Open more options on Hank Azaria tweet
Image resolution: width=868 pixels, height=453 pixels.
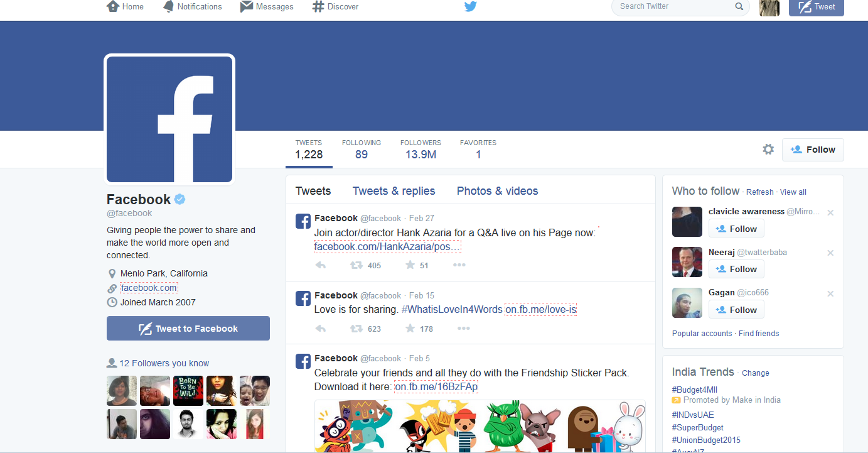tap(459, 265)
